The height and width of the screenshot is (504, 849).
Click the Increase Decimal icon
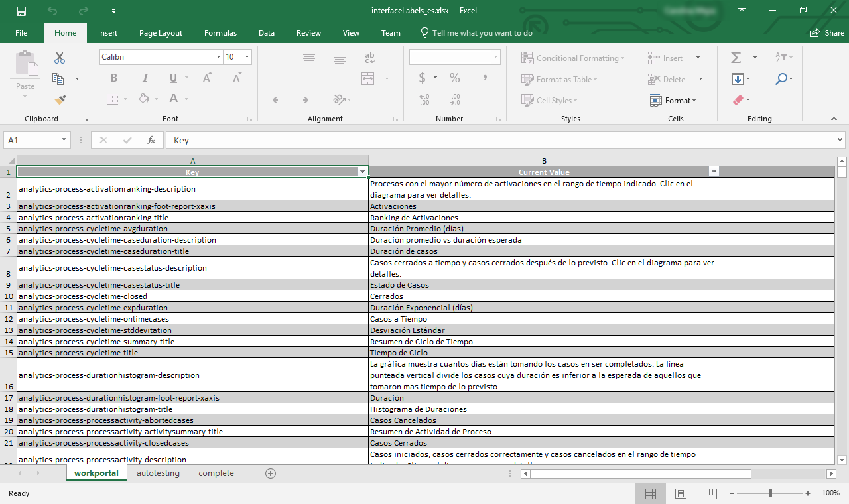tap(424, 99)
